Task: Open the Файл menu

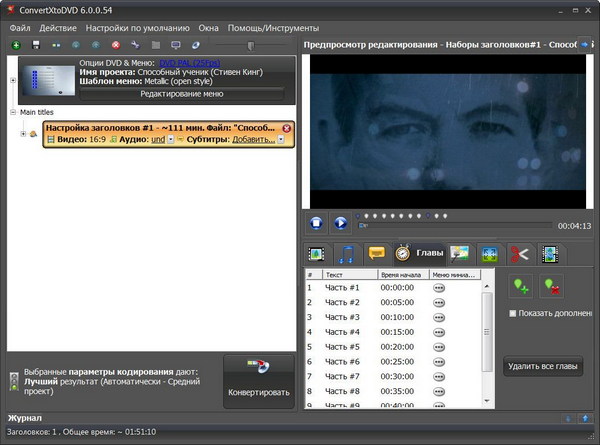Action: coord(20,27)
